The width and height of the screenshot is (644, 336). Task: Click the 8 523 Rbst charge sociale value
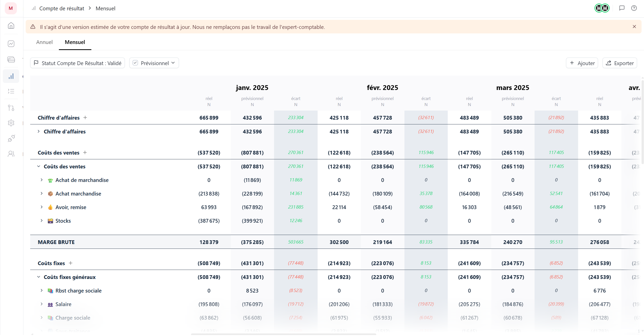252,291
